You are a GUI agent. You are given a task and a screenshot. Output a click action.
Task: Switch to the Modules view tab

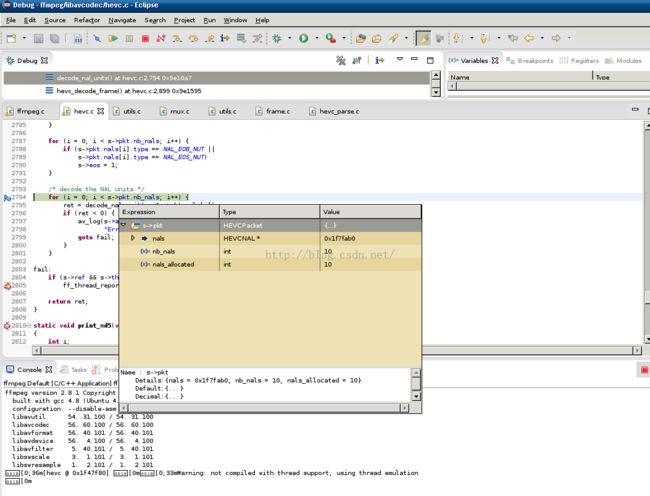(x=623, y=61)
